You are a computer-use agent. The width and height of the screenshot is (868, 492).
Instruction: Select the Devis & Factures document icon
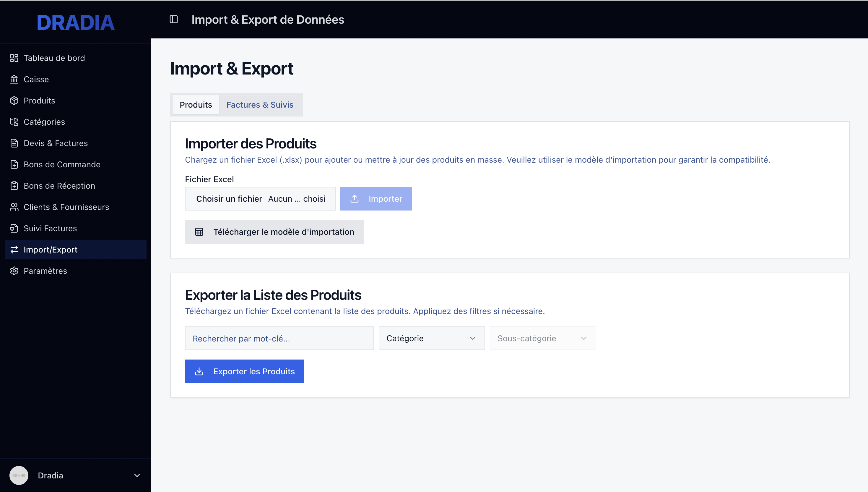coord(14,143)
